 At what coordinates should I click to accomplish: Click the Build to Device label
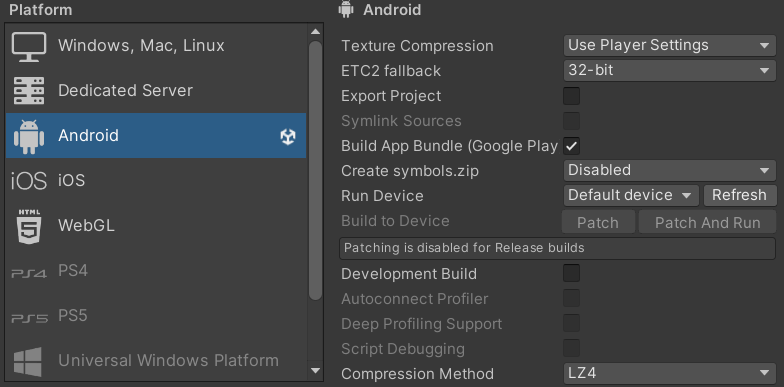tap(395, 221)
